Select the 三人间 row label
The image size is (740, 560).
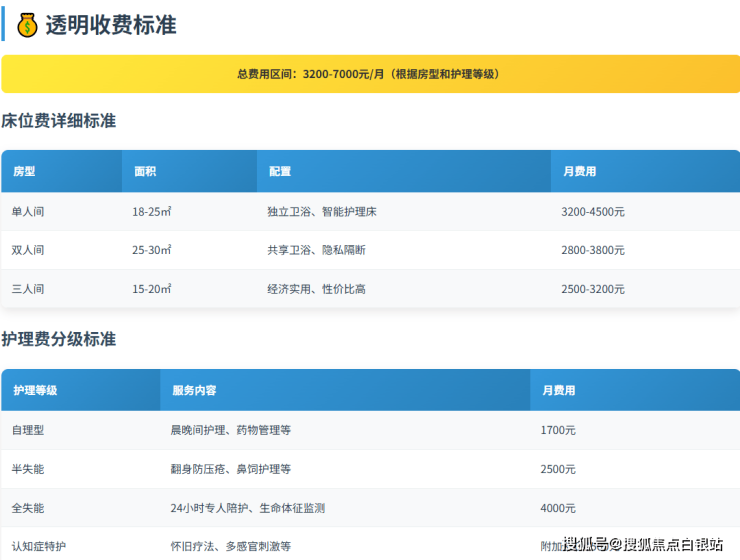28,289
